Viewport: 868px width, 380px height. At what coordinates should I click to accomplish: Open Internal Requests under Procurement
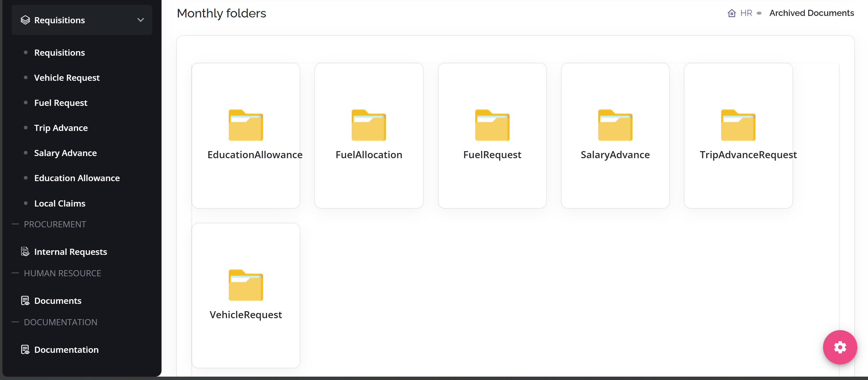pos(70,252)
